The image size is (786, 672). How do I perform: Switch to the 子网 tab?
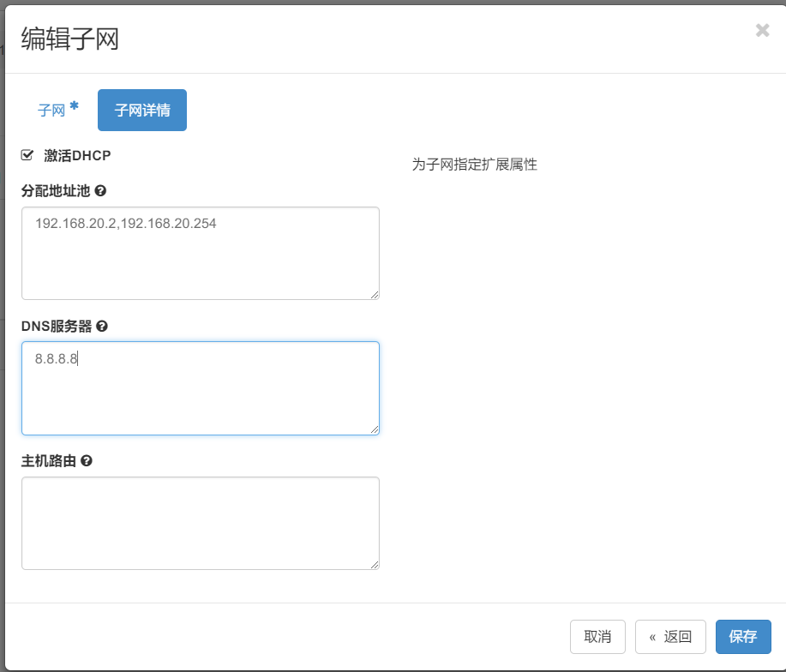tap(58, 110)
